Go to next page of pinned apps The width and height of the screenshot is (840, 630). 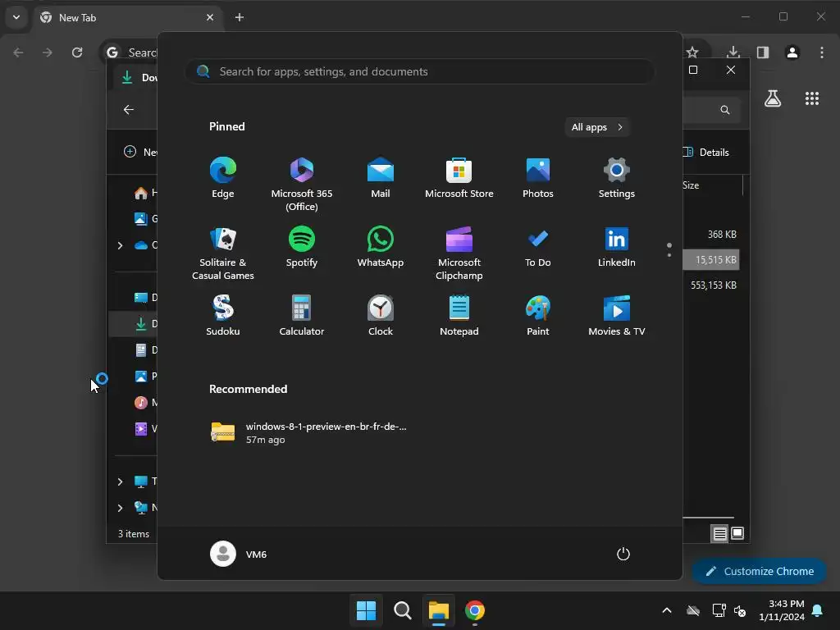[669, 255]
